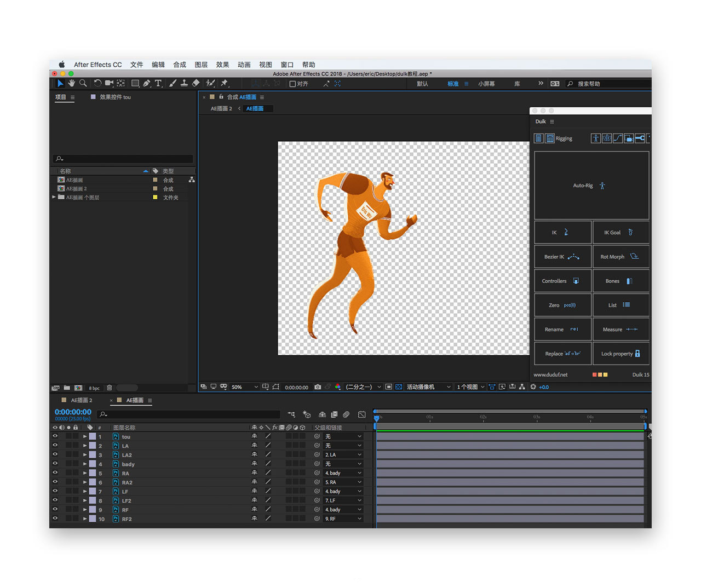Open the 活动摄像机 camera dropdown
The height and width of the screenshot is (588, 701).
click(x=429, y=387)
